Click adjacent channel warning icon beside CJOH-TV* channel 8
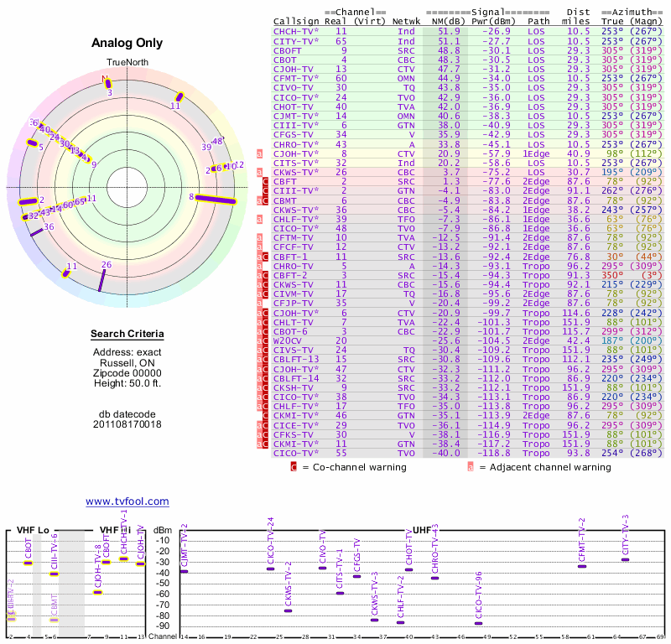This screenshot has height=644, width=671. tap(260, 153)
